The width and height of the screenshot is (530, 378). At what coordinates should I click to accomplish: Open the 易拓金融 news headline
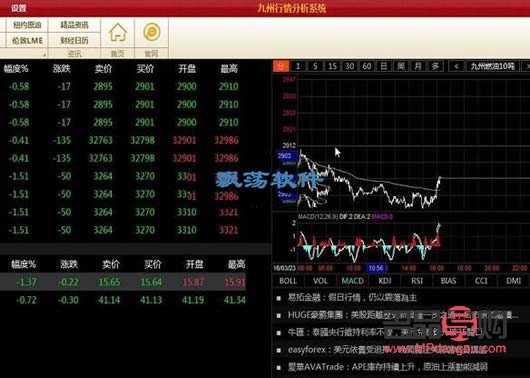[x=352, y=298]
